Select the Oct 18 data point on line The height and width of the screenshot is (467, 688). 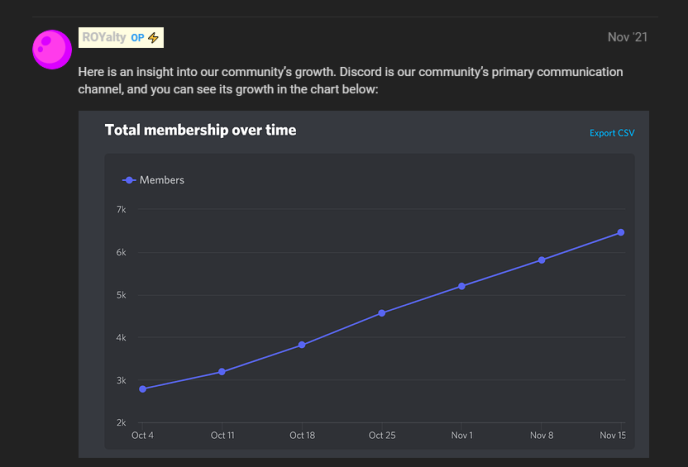click(302, 345)
